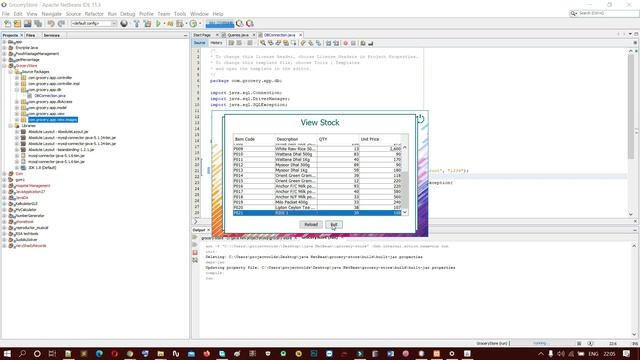640x360 pixels.
Task: Select DBConnection.java in project tree
Action: click(50, 96)
